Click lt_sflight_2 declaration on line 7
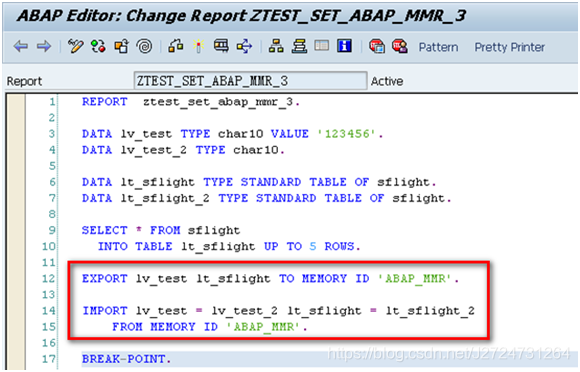This screenshot has width=580, height=372. tap(165, 199)
